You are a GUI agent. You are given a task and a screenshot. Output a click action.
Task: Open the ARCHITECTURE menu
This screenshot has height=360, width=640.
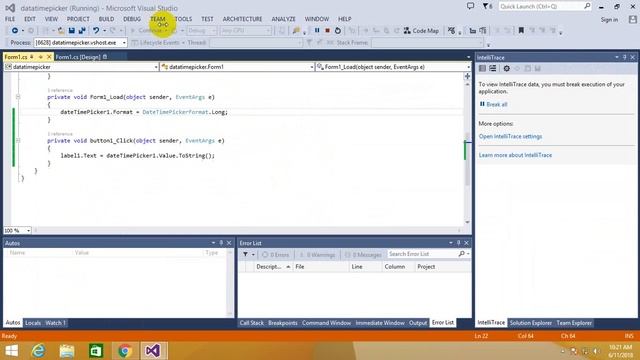coord(242,19)
